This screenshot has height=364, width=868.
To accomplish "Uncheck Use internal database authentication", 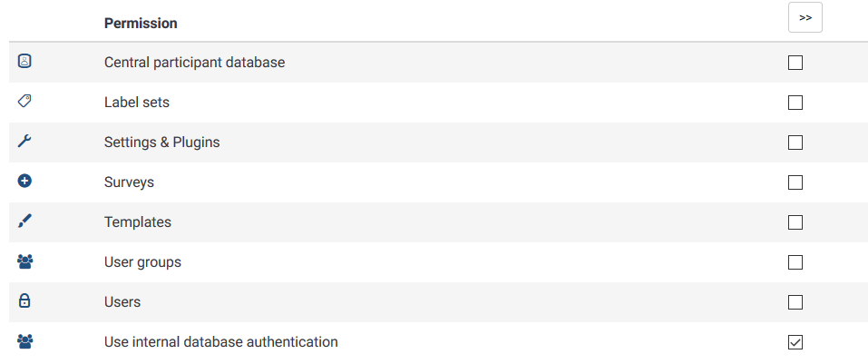I will coord(795,342).
